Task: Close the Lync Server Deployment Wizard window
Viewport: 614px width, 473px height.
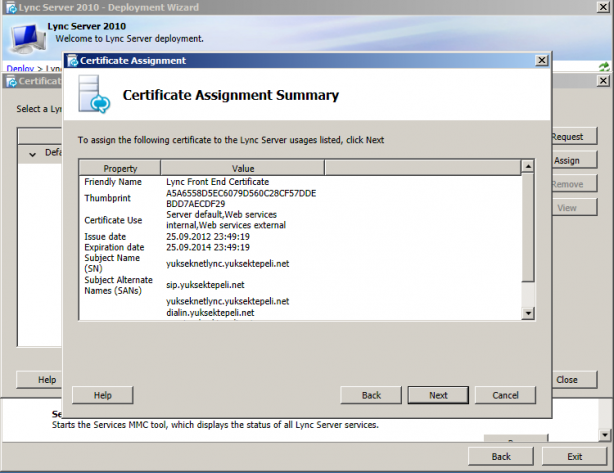Action: (x=603, y=7)
